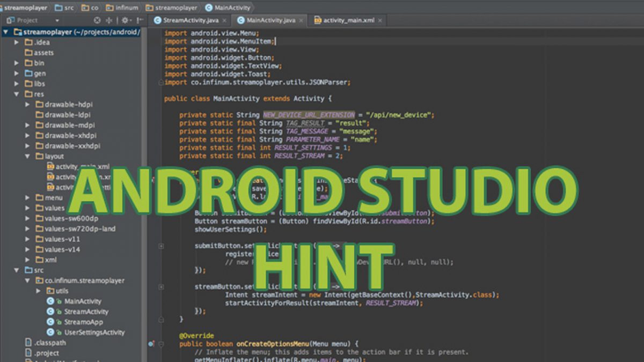Collapse the src folder
This screenshot has width=644, height=362.
pyautogui.click(x=16, y=270)
